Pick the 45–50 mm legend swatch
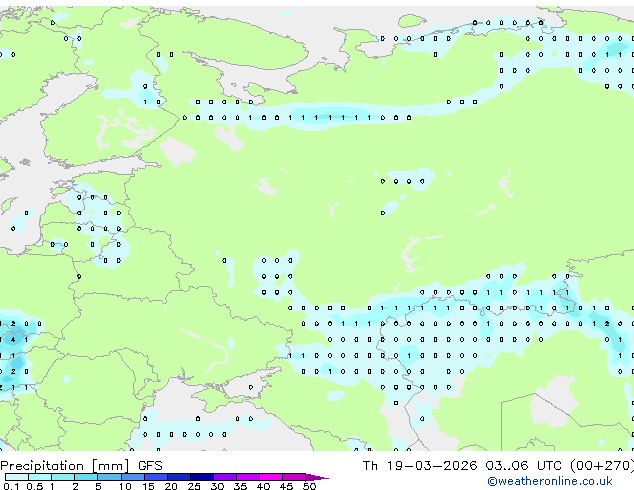Viewport: 634px width, 490px height. 294,477
